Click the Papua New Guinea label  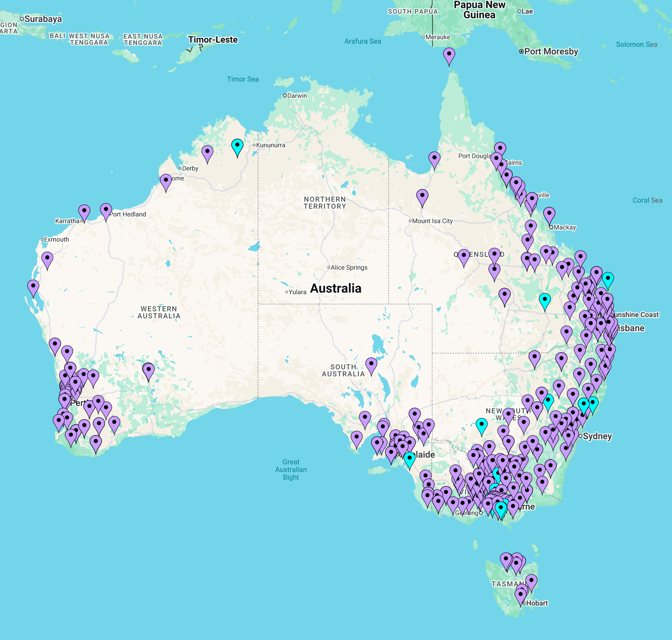479,9
